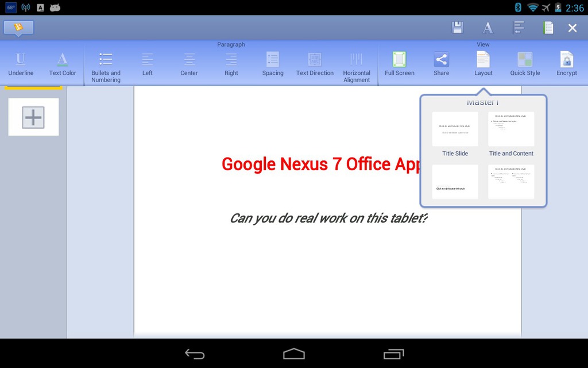Image resolution: width=588 pixels, height=368 pixels.
Task: Open Android Recent Apps button
Action: coord(394,354)
